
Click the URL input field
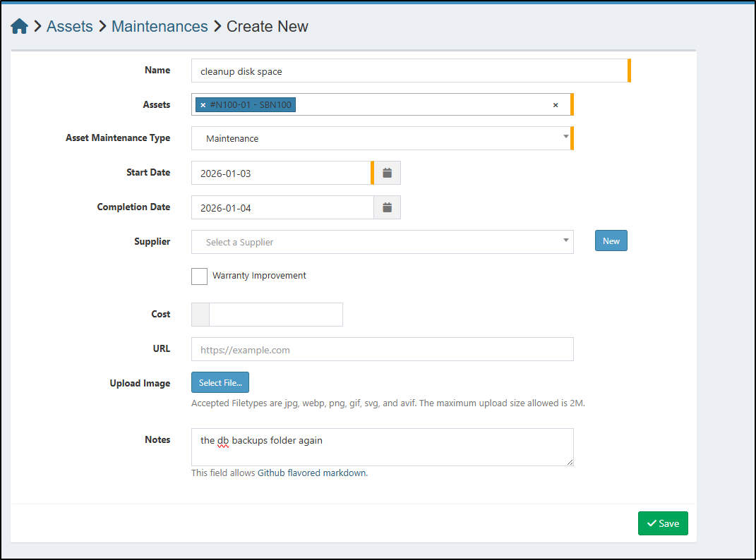pos(382,349)
